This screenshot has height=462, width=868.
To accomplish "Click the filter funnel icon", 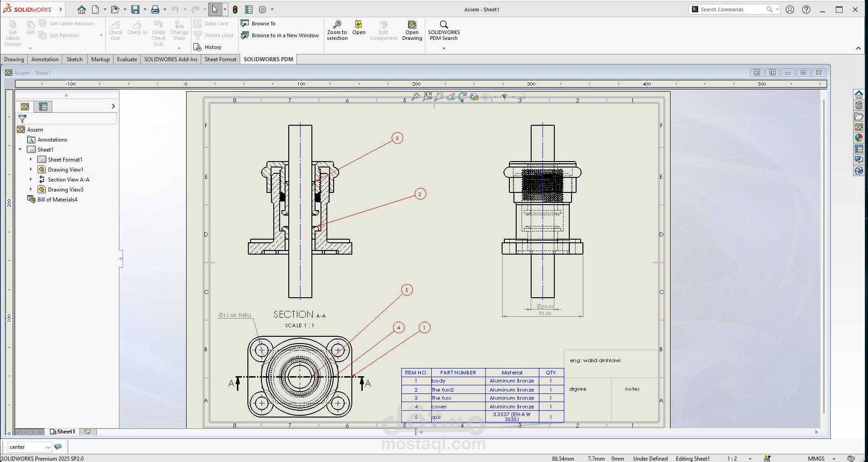I will coord(22,119).
